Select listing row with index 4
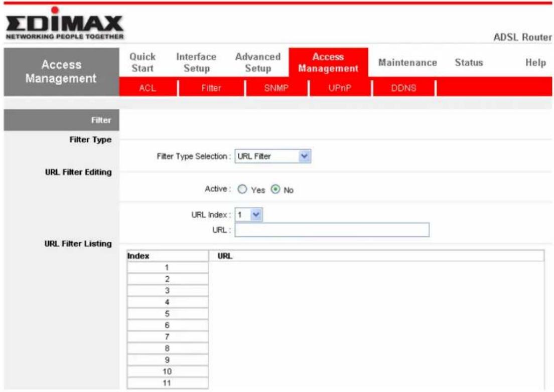Image resolution: width=554 pixels, height=392 pixels. click(x=168, y=302)
